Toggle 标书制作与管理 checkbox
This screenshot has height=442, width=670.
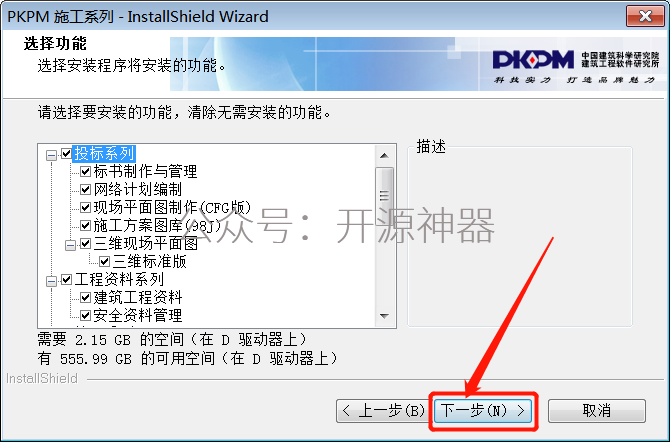pyautogui.click(x=85, y=171)
